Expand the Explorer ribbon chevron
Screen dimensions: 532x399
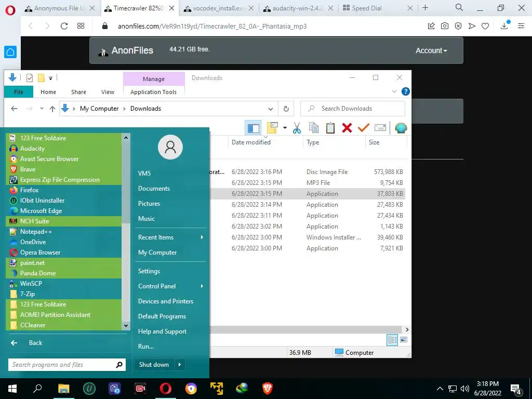(x=394, y=91)
